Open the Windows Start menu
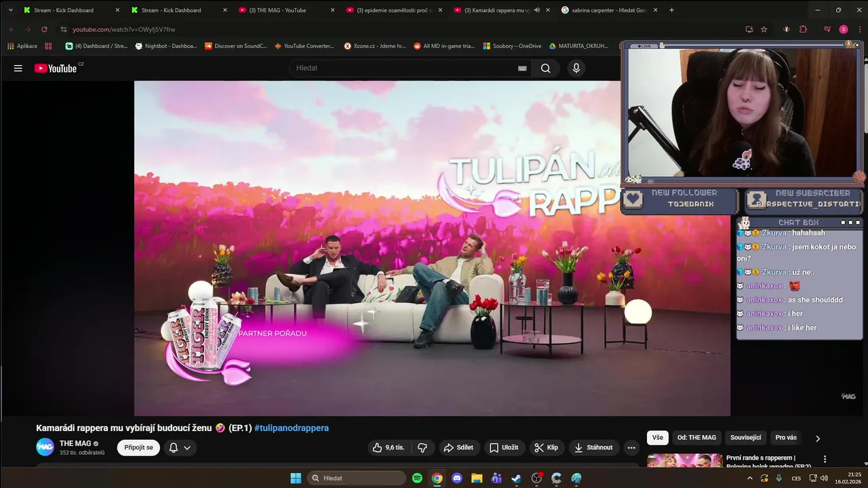The image size is (868, 488). point(296,478)
